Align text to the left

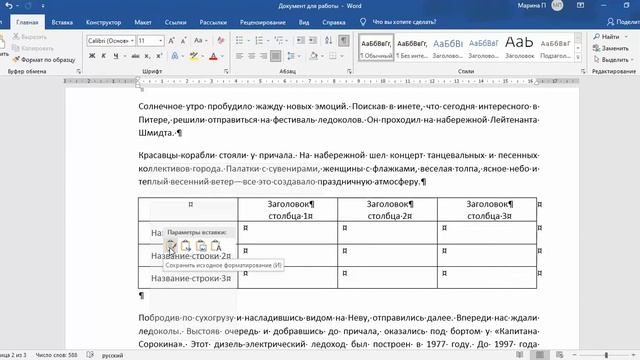[239, 56]
